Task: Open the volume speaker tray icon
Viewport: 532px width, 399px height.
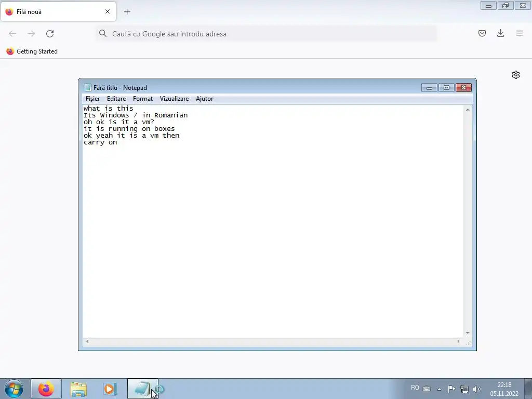Action: [477, 389]
